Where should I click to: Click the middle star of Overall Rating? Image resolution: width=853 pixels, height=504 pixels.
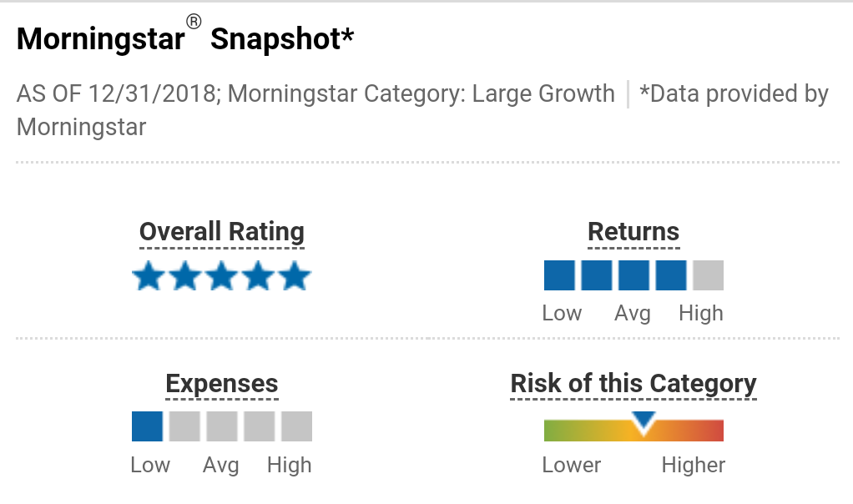221,276
